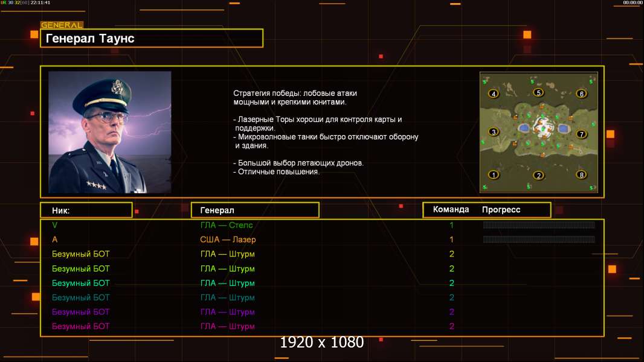
Task: Click the Генерал Таунс title box
Action: click(152, 38)
